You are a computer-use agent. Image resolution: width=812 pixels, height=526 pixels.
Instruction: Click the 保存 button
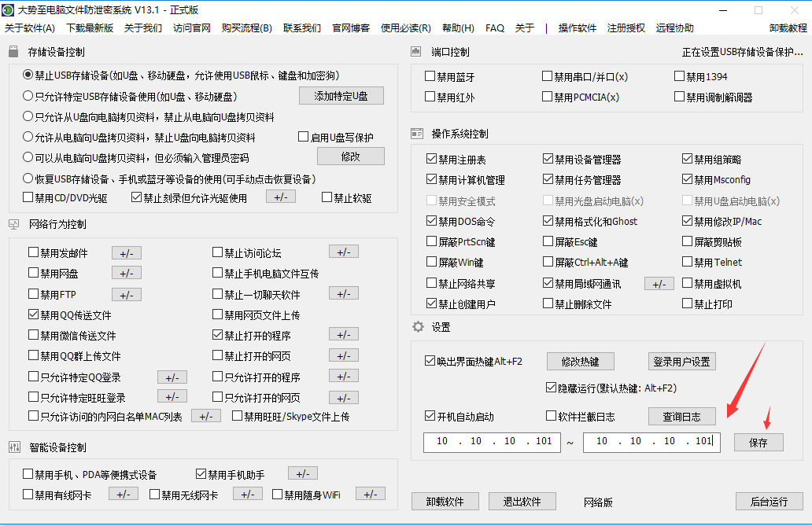(758, 443)
